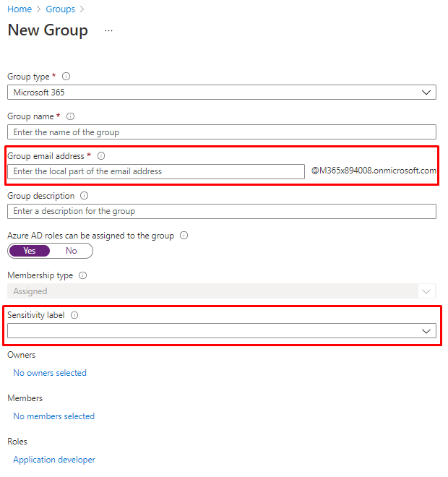
Task: Select Yes on the Azure AD roles toggle
Action: click(30, 251)
